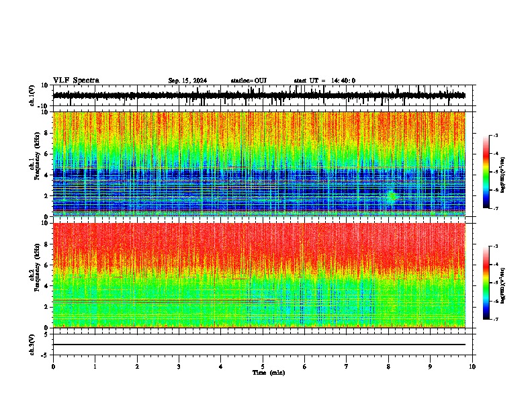Click the ch.2 color scale bar
The width and height of the screenshot is (532, 411).
tap(486, 283)
